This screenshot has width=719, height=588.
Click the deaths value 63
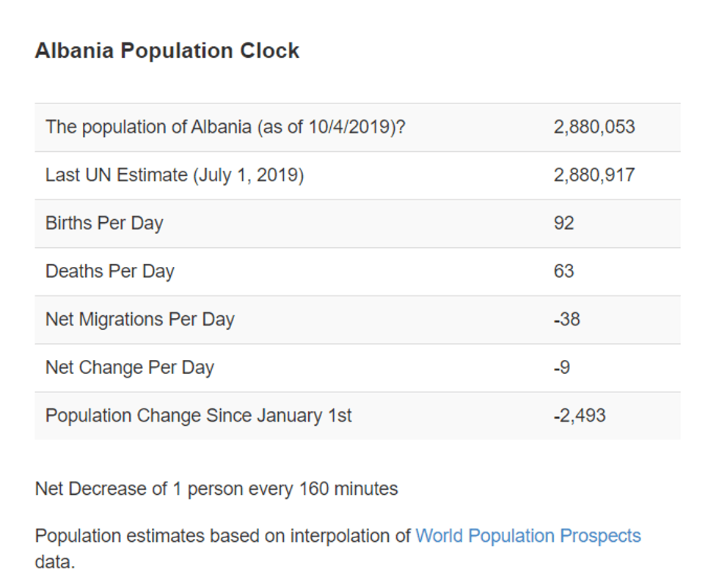tap(564, 271)
